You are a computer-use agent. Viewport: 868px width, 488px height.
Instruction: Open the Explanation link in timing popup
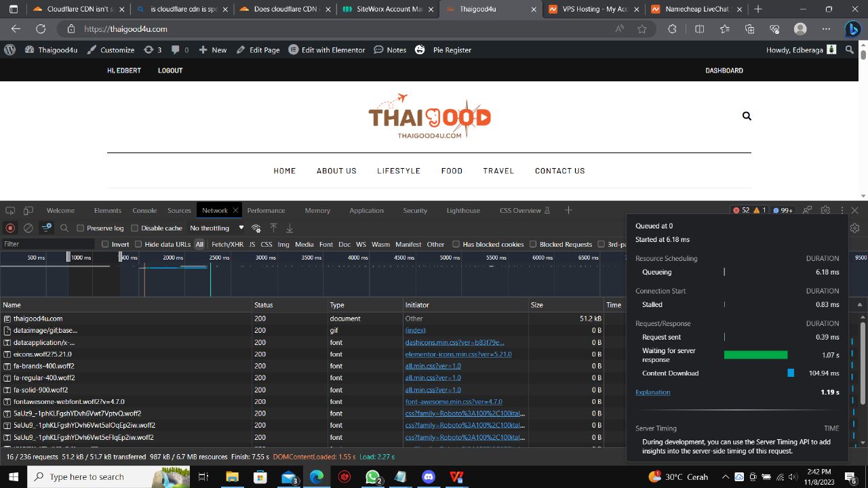pos(652,392)
